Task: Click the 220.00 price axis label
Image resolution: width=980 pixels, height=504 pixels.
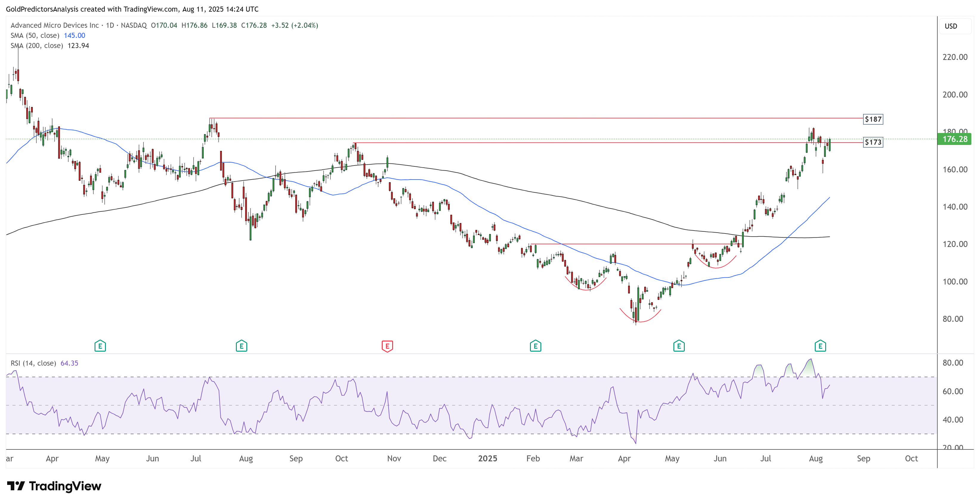Action: tap(955, 57)
